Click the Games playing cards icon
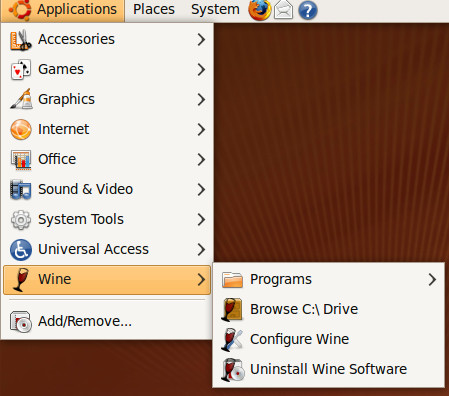Image resolution: width=449 pixels, height=396 pixels. [21, 69]
